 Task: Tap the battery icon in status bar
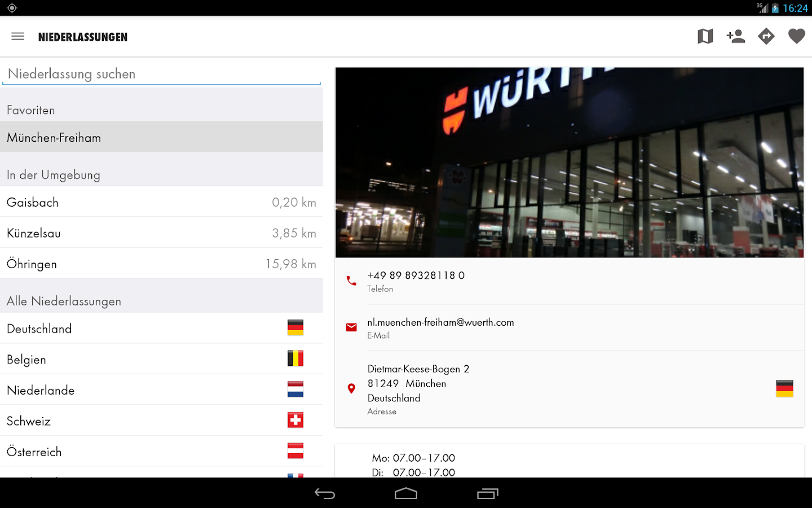(x=775, y=8)
